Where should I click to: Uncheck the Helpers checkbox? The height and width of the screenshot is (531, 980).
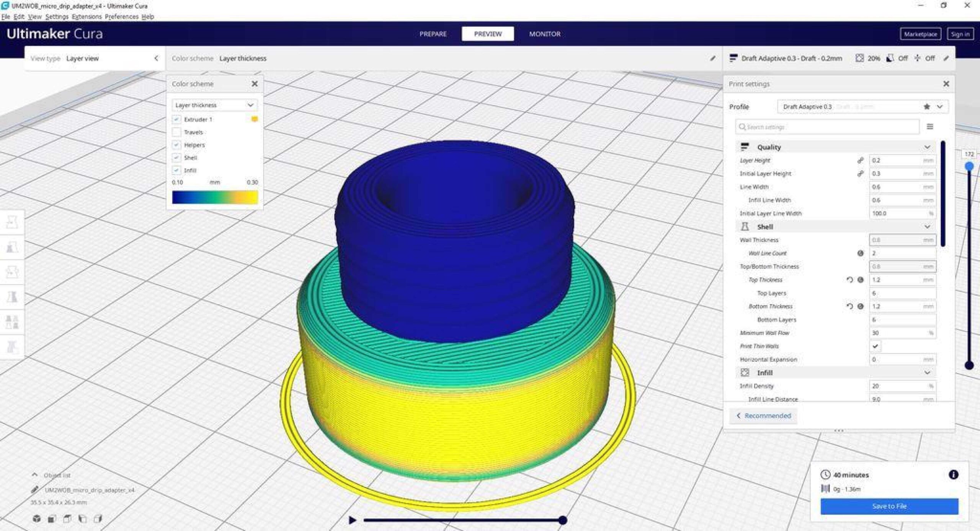(176, 145)
